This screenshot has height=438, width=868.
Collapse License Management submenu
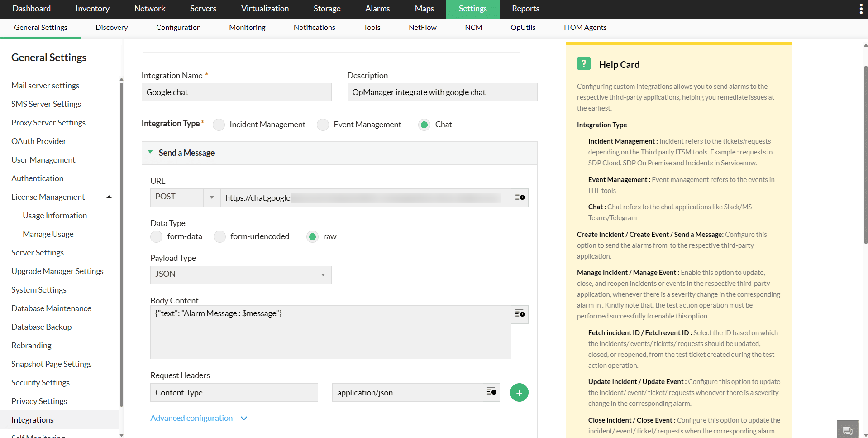pyautogui.click(x=109, y=197)
